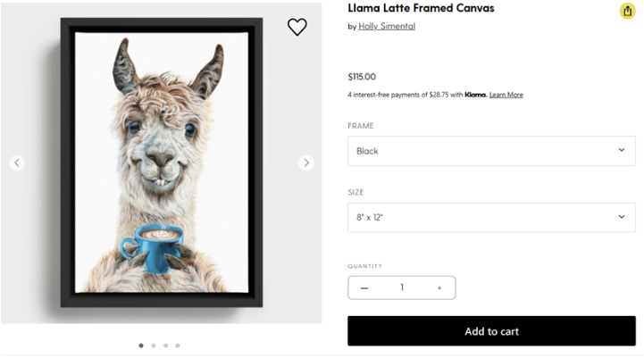Viewport: 644px width, 358px height.
Task: Open artist Holly Simental's page
Action: click(x=387, y=26)
